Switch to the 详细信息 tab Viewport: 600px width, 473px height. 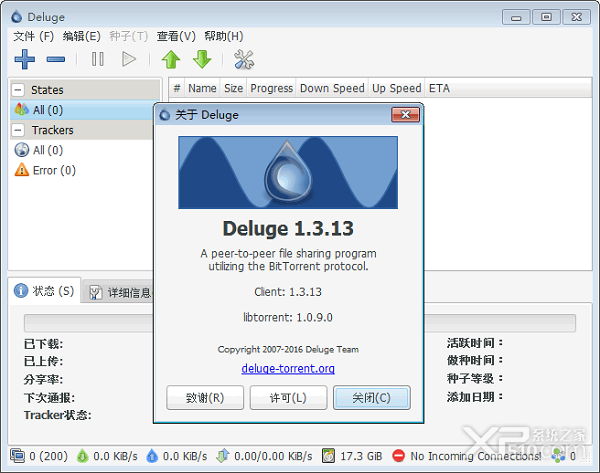[119, 293]
